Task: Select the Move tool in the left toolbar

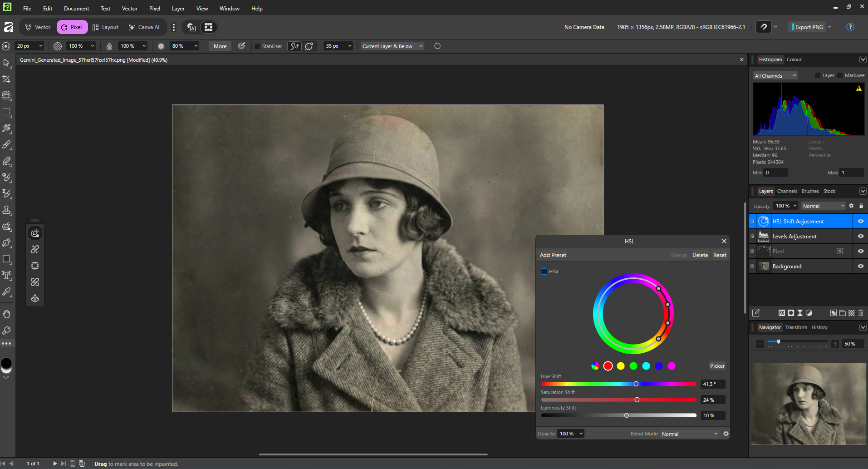Action: [6, 63]
